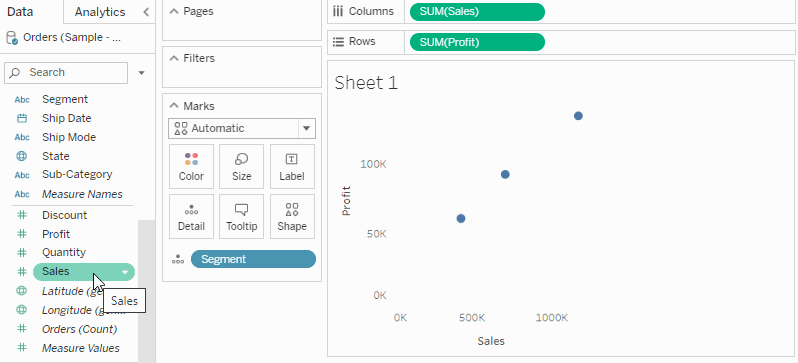Click the Abc icon beside Measure Names
798x363 pixels.
point(22,194)
